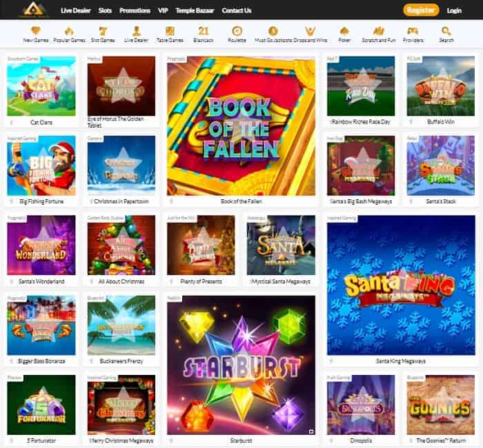Click the 'Bigger Bass Bonanza' title text
Image resolution: width=483 pixels, height=448 pixels.
point(41,361)
